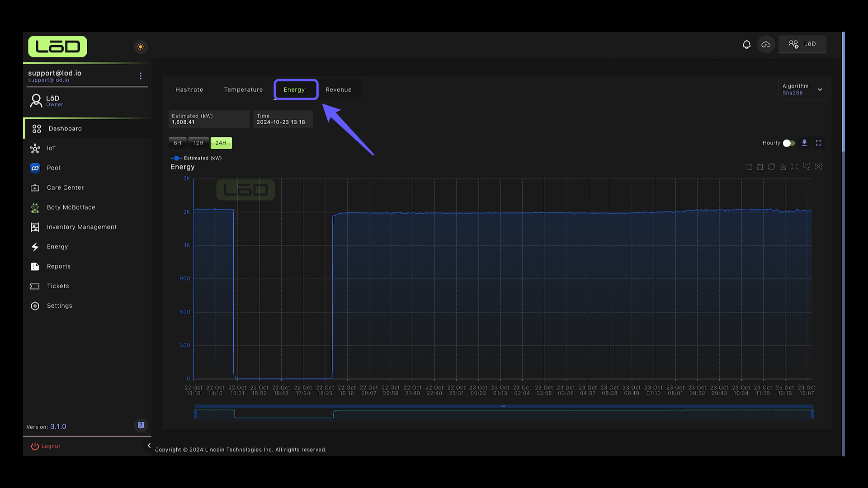
Task: Toggle the Hourly switch
Action: coord(789,143)
